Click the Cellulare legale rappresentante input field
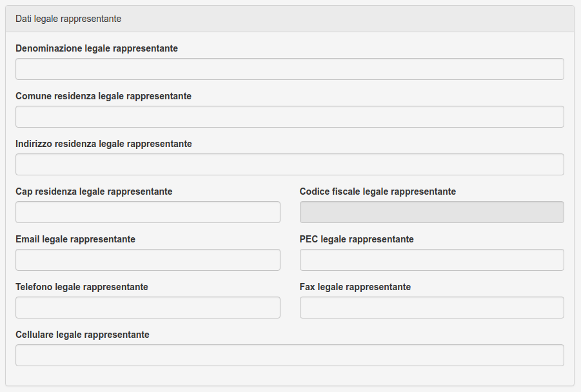581x392 pixels. click(x=290, y=355)
